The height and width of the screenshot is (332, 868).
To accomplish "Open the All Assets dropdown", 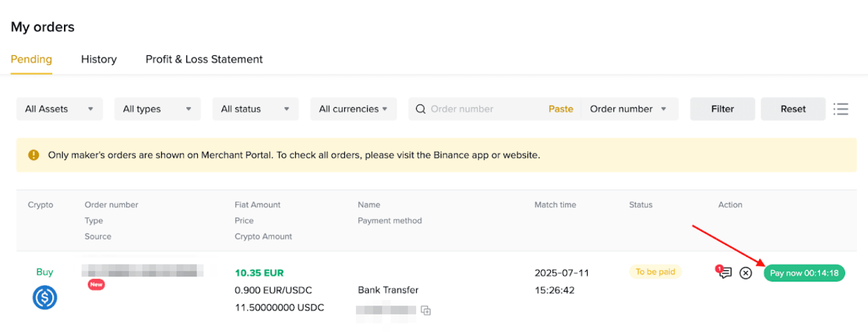I will pyautogui.click(x=60, y=109).
